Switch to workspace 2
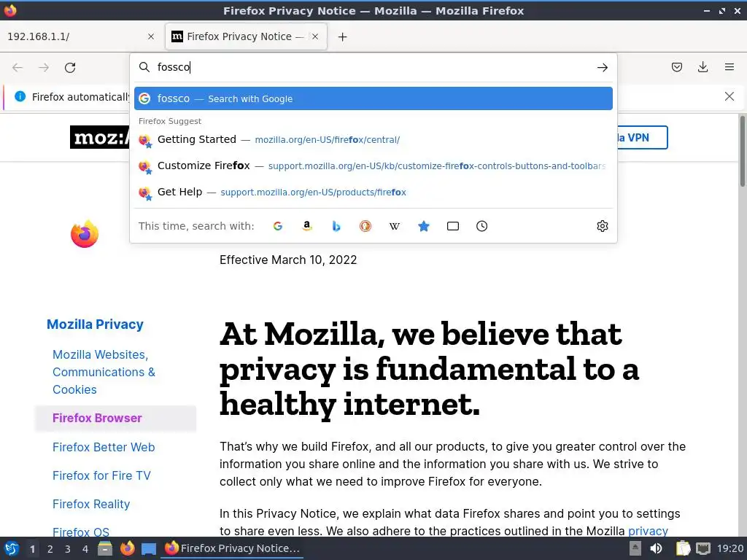Screen dimensions: 747x560 pos(50,549)
